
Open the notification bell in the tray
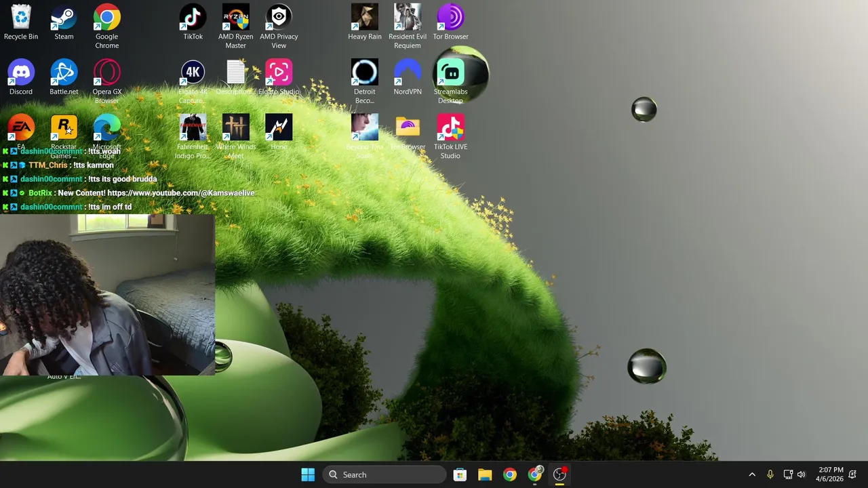[x=852, y=474]
